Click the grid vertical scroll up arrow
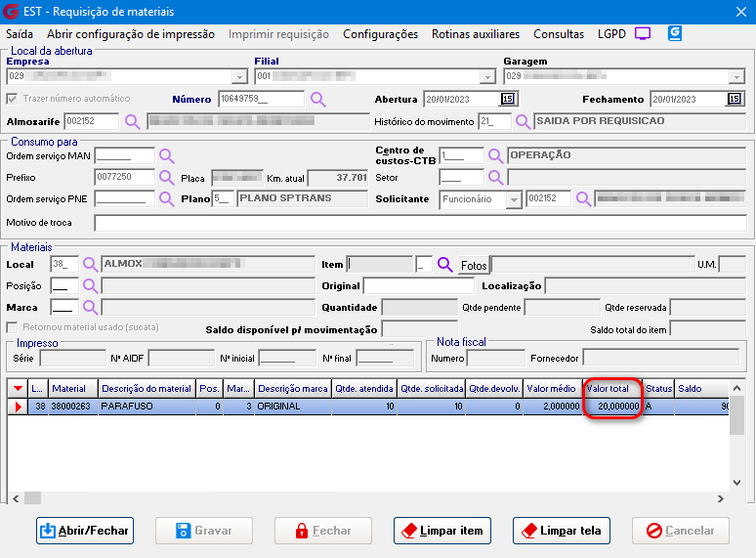This screenshot has height=558, width=756. [x=736, y=388]
